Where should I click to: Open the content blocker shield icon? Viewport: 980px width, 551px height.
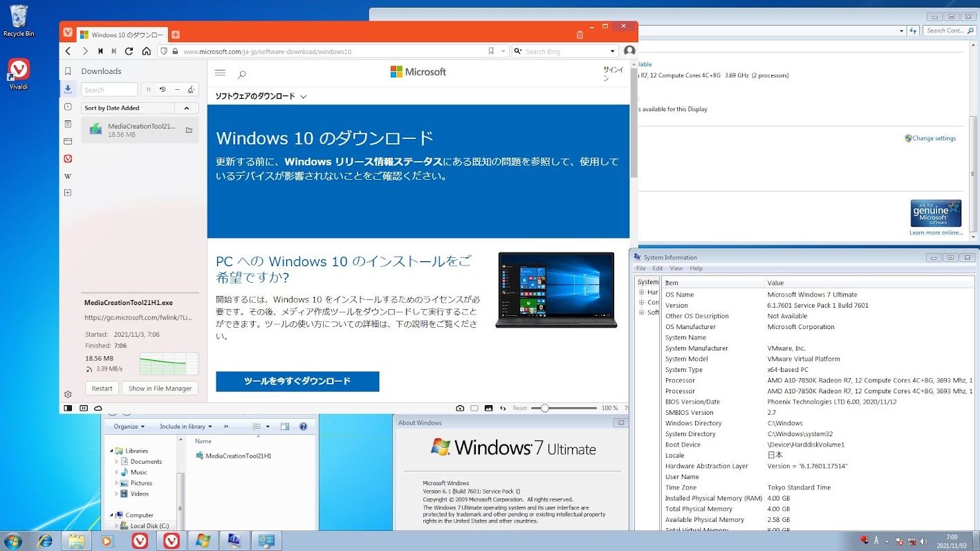point(164,51)
